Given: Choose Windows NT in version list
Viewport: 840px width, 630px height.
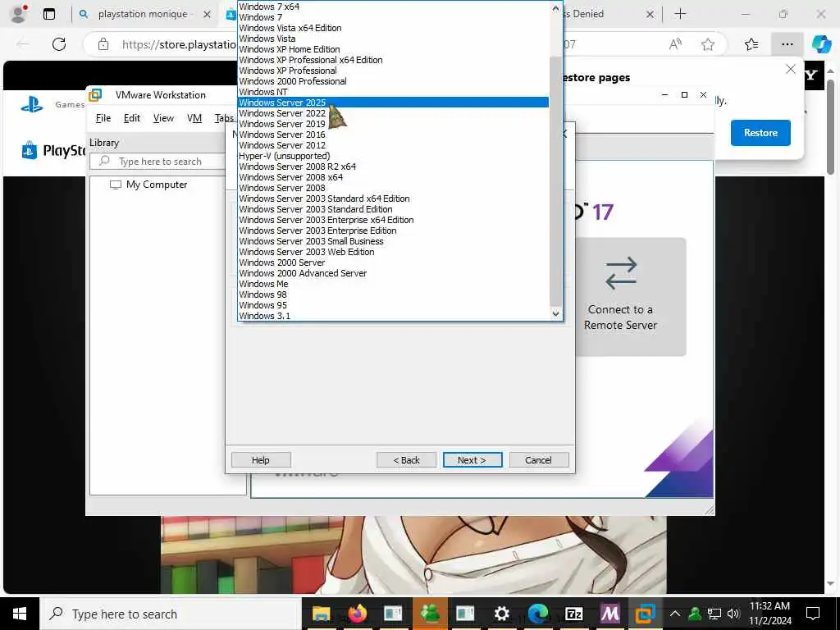Looking at the screenshot, I should (393, 92).
